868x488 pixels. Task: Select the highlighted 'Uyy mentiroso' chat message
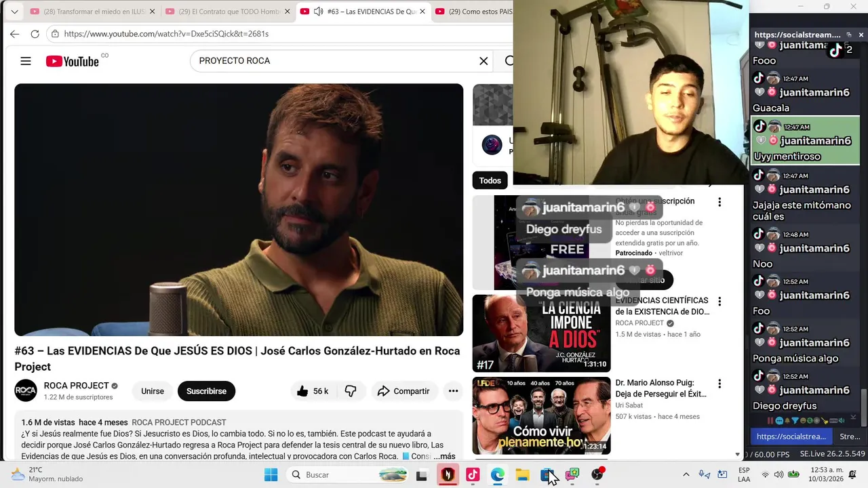(805, 141)
